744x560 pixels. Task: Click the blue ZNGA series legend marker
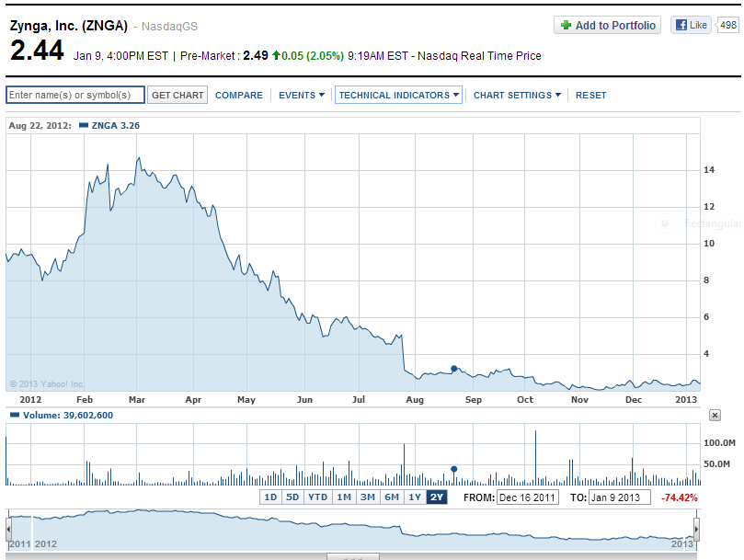[x=84, y=125]
